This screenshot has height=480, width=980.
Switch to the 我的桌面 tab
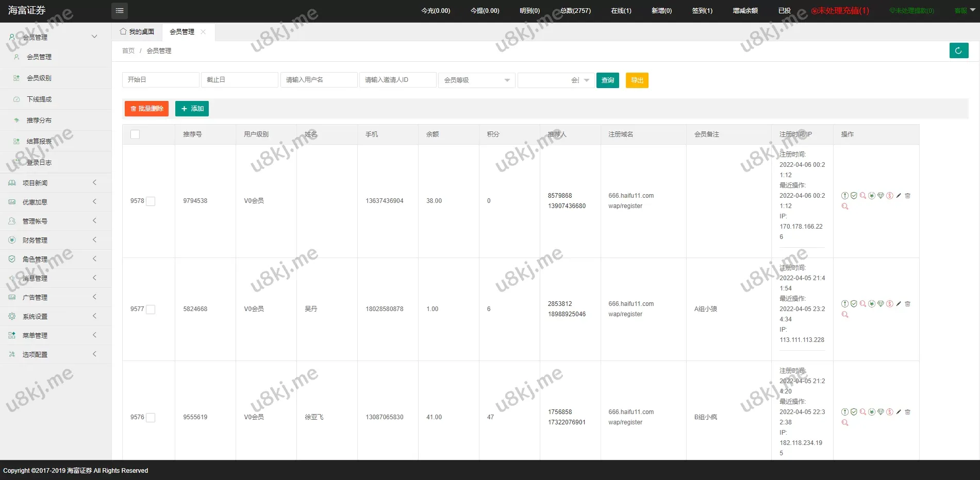pos(137,32)
